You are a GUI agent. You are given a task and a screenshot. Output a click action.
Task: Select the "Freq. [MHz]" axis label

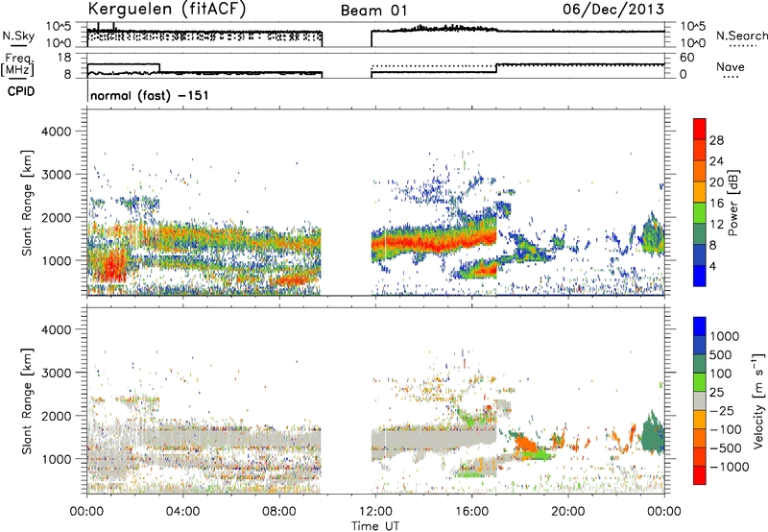point(17,65)
